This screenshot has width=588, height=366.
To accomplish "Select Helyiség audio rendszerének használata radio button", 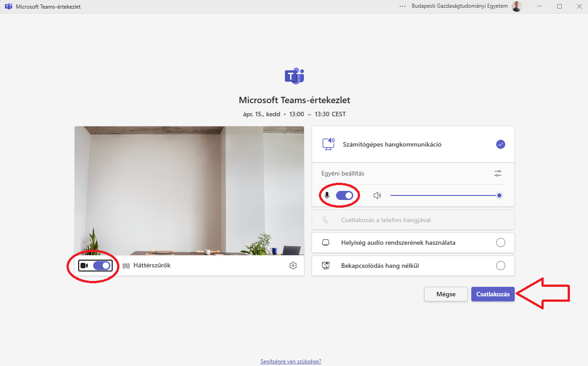I will 501,242.
